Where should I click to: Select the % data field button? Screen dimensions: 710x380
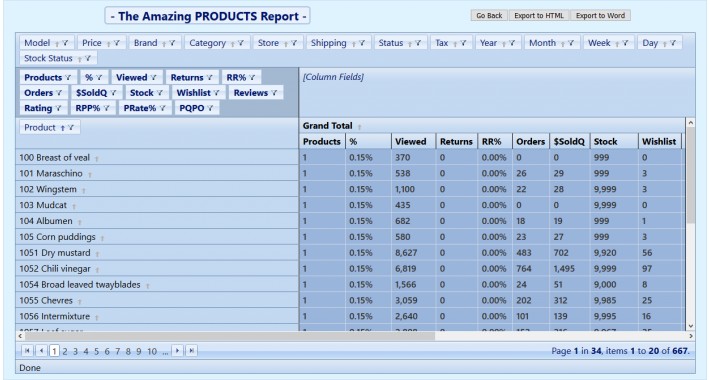pyautogui.click(x=94, y=77)
